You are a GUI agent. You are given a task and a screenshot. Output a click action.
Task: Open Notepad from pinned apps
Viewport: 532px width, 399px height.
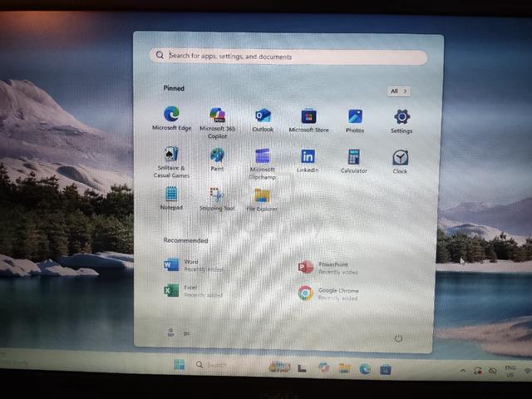(171, 198)
